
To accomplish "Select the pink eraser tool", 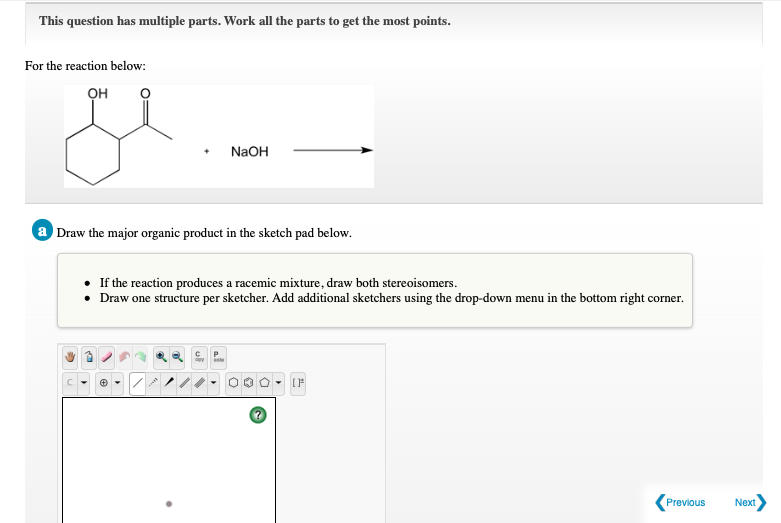I will click(107, 357).
